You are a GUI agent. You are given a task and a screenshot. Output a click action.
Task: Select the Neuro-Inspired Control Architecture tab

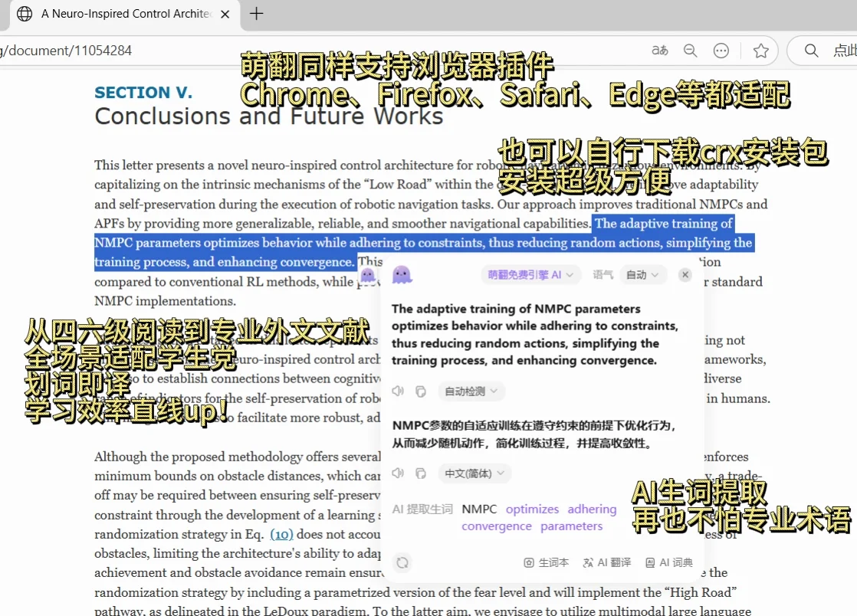tap(125, 15)
